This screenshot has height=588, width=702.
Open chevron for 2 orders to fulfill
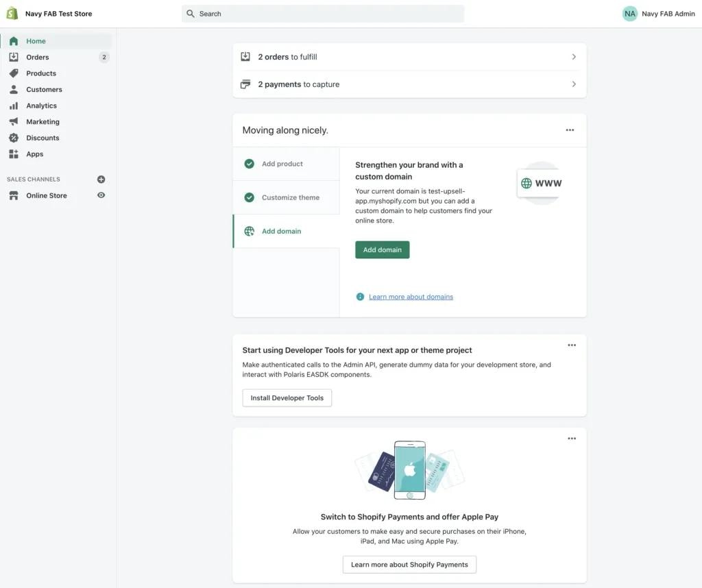pos(574,57)
